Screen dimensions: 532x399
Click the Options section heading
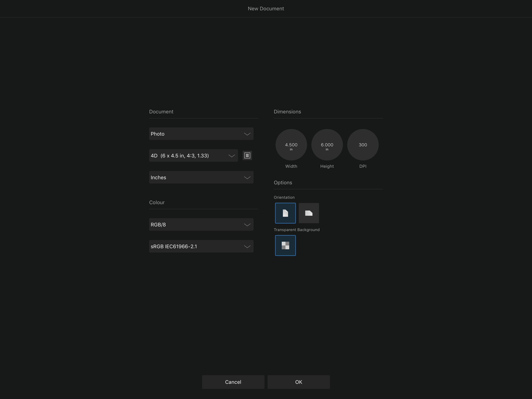(x=283, y=183)
